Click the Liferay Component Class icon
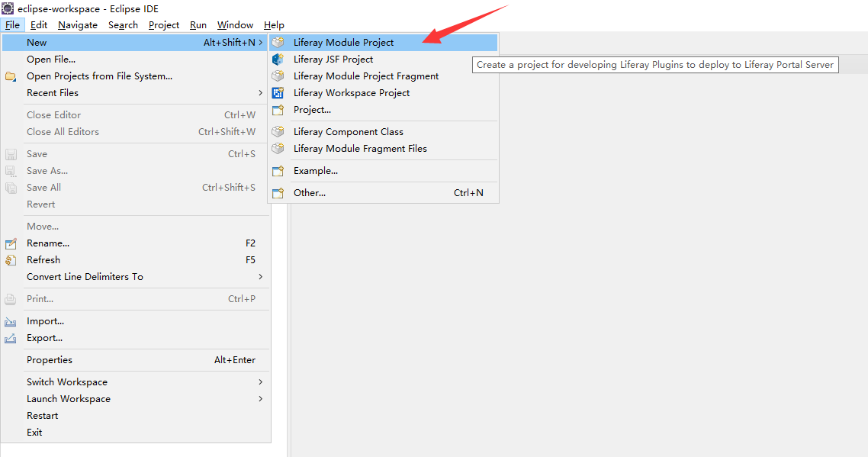This screenshot has height=457, width=868. click(278, 131)
